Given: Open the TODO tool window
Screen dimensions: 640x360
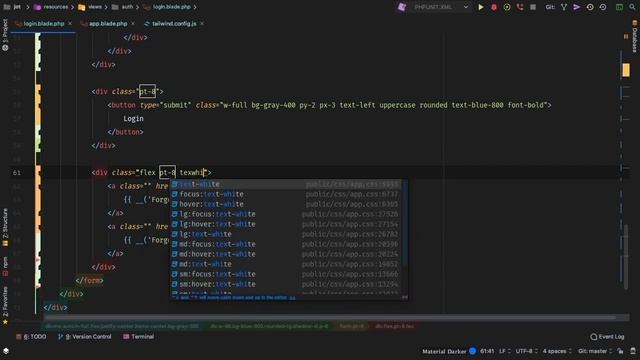Looking at the screenshot, I should click(31, 337).
